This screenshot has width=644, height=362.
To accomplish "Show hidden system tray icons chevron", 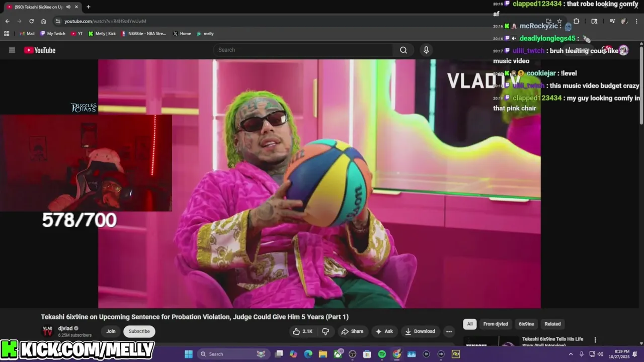I will 571,354.
